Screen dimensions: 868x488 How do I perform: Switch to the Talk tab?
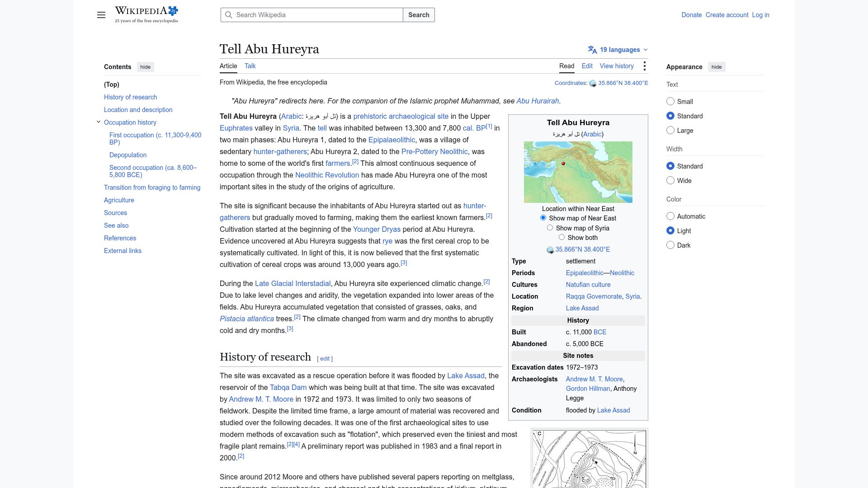point(250,66)
